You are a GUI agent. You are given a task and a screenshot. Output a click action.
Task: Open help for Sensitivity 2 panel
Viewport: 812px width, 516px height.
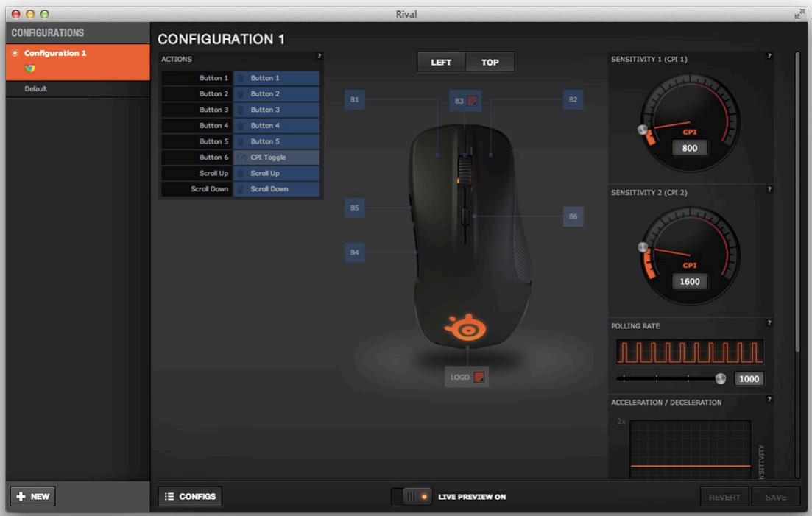click(769, 189)
